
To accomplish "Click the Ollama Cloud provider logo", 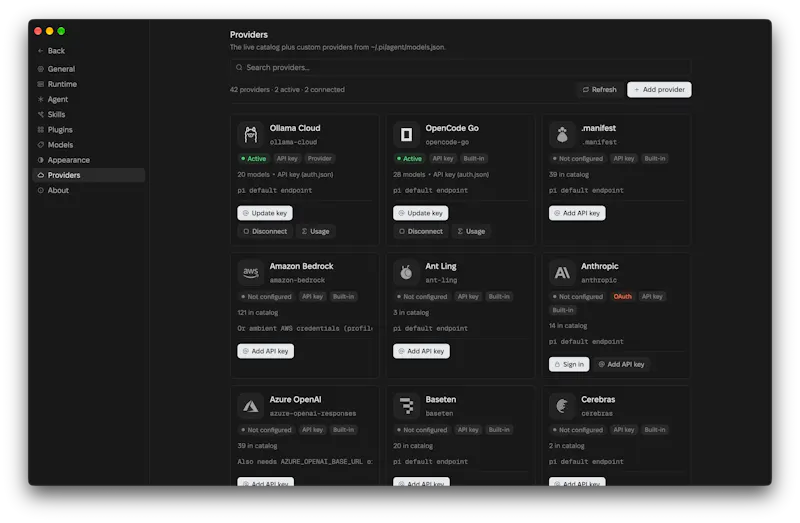I will pyautogui.click(x=251, y=135).
